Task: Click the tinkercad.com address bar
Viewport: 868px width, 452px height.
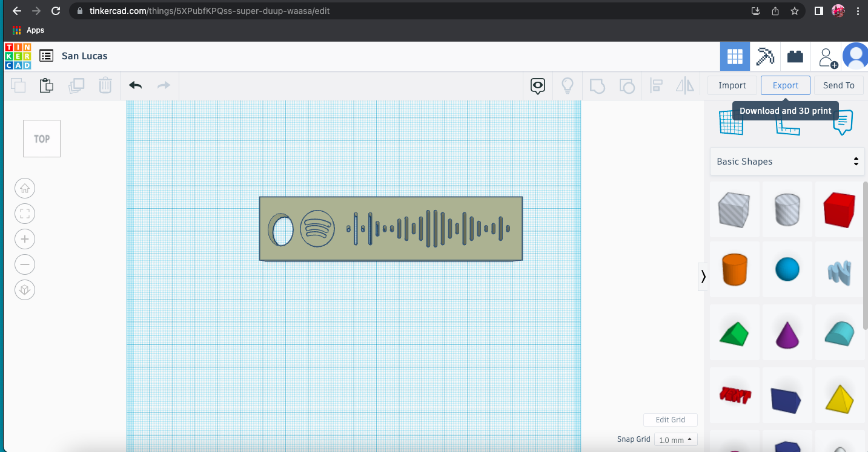Action: point(412,11)
